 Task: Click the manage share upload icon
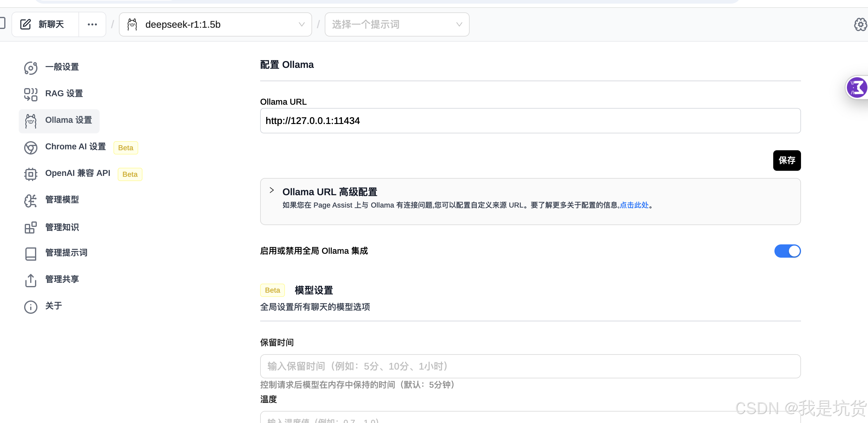(30, 280)
